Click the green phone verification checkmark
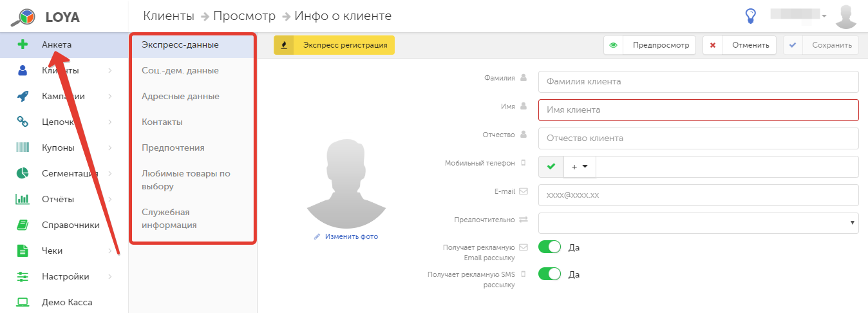This screenshot has height=313, width=868. (551, 167)
